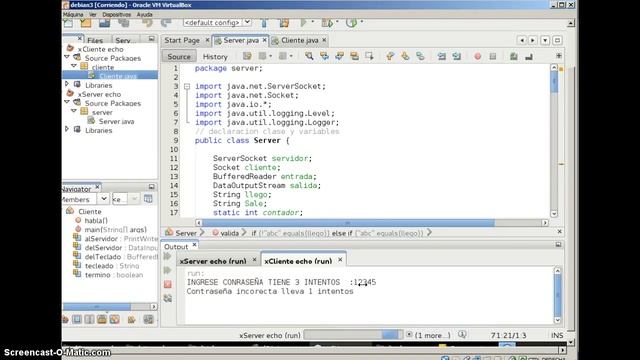The image size is (640, 360).
Task: Click the Toggle Highlight Search icon
Action: coord(354,56)
